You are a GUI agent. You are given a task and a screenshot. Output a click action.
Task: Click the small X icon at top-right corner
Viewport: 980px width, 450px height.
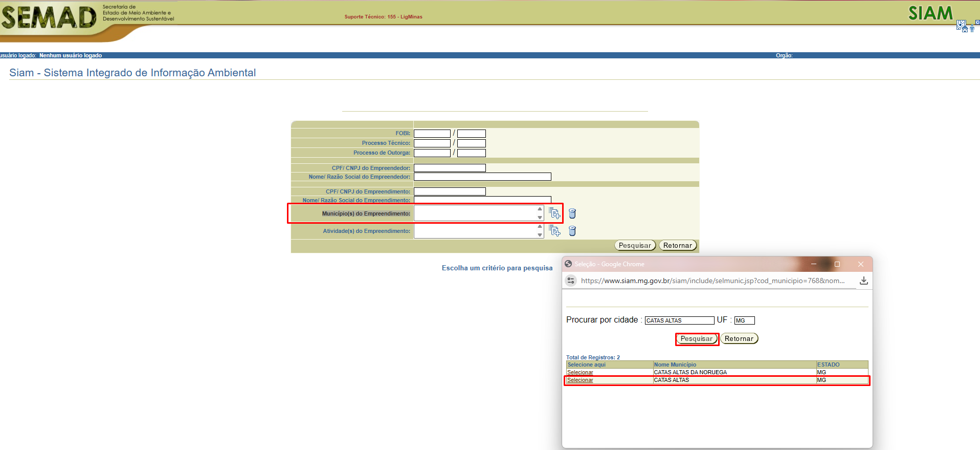[x=977, y=23]
